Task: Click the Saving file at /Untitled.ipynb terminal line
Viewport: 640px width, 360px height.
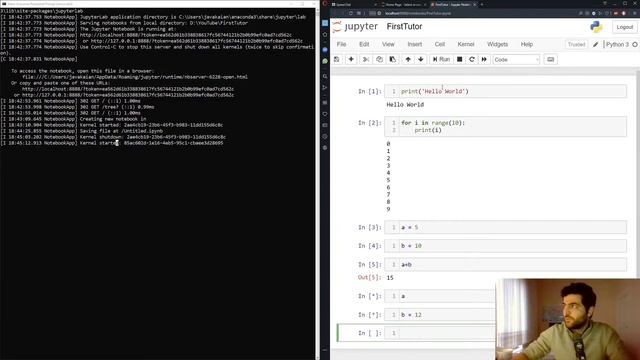Action: [82, 131]
